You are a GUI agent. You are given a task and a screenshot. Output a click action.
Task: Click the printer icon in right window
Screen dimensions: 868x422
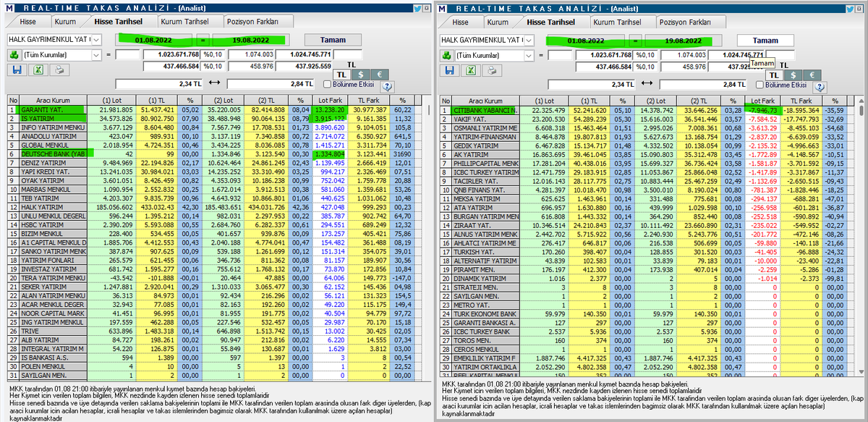[493, 70]
